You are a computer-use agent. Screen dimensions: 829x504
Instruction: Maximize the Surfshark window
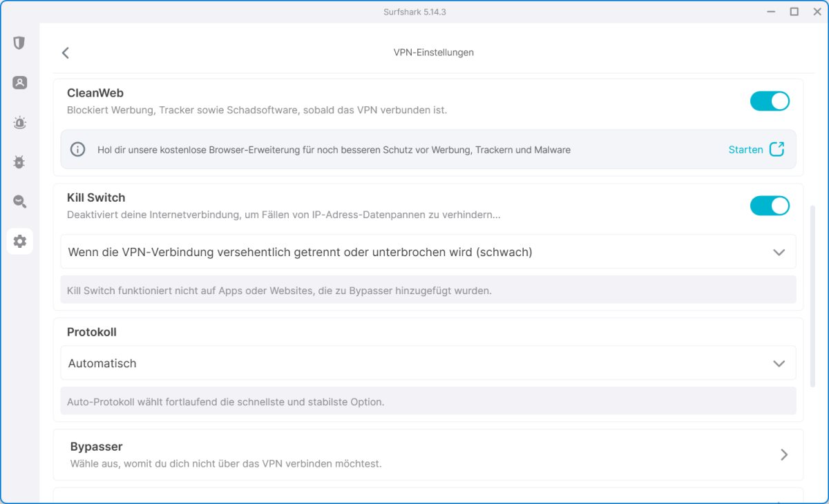(794, 12)
